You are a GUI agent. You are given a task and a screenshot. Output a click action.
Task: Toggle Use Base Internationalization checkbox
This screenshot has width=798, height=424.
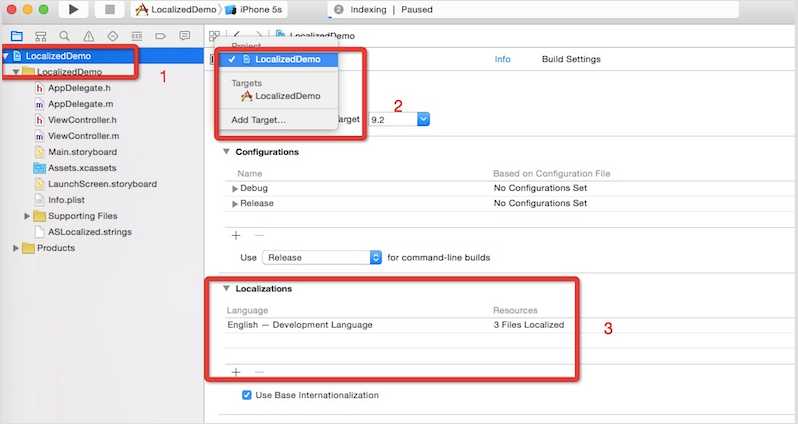pos(247,395)
